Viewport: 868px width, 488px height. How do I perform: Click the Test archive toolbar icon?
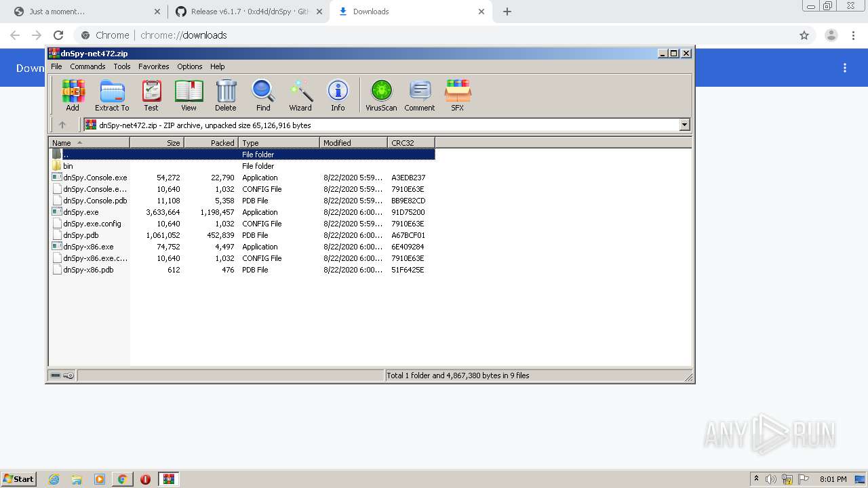pyautogui.click(x=151, y=95)
